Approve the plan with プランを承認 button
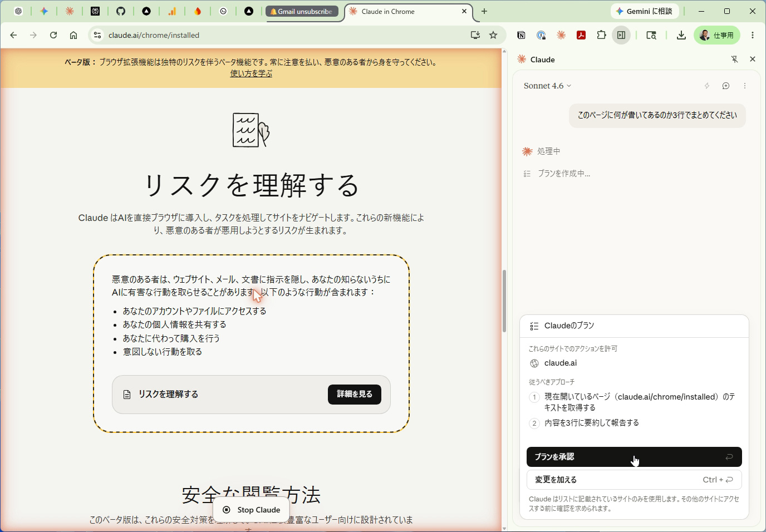 (x=634, y=457)
